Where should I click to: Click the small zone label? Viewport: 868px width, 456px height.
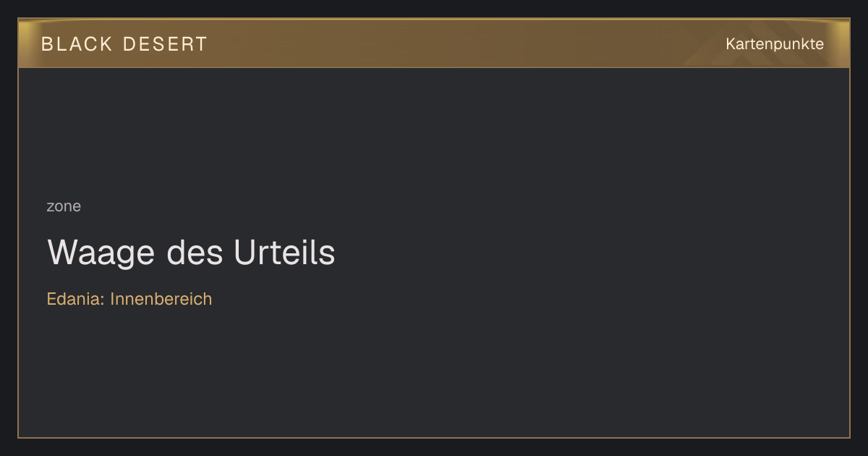[x=64, y=206]
